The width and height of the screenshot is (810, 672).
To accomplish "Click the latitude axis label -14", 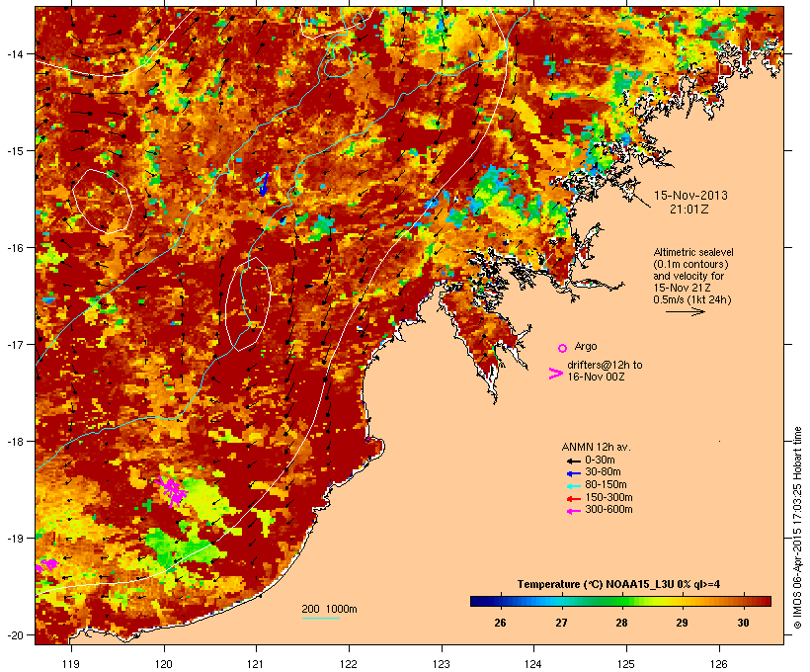I will click(14, 53).
